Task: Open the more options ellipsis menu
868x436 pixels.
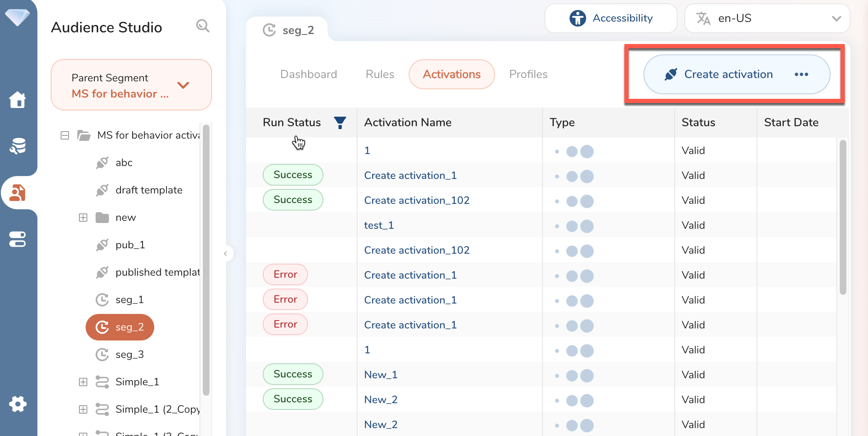Action: coord(801,75)
